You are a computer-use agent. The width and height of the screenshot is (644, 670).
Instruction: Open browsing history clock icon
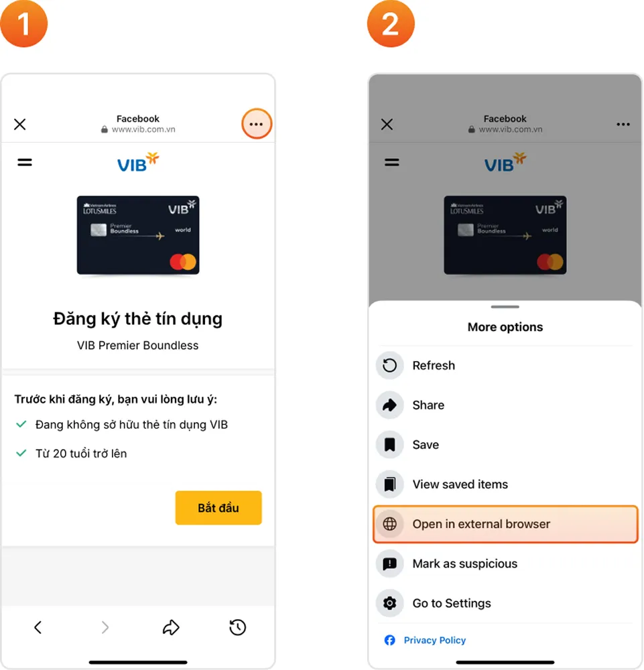(238, 627)
